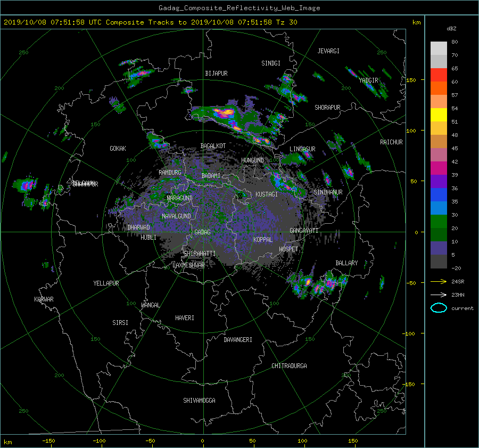Click the DHARWAD city label

(138, 227)
